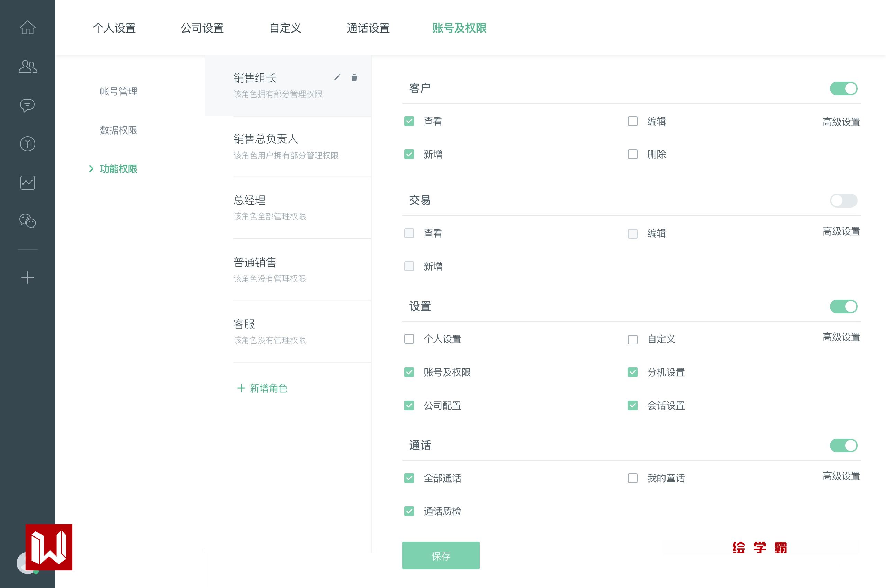Image resolution: width=886 pixels, height=588 pixels.
Task: Open the contacts people icon
Action: 28,66
